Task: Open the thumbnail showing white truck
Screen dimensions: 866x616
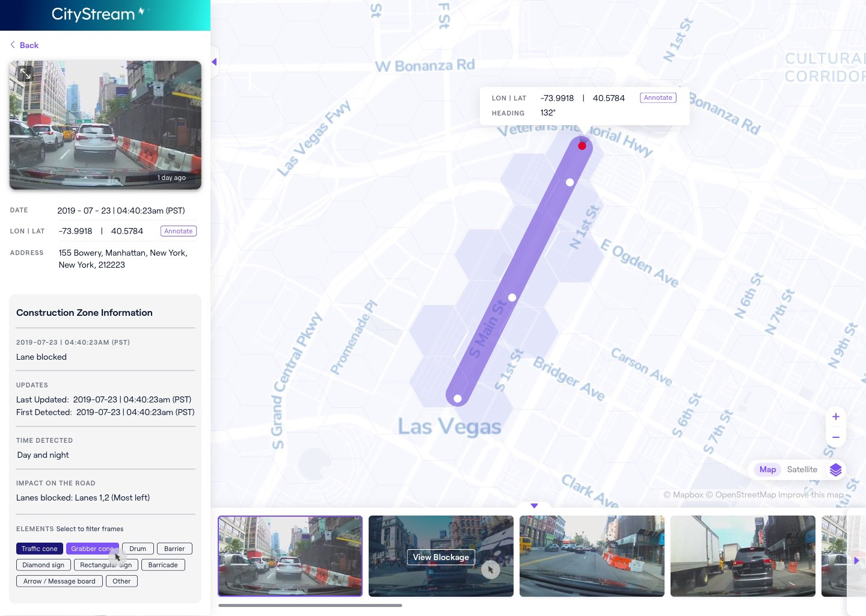Action: 743,556
